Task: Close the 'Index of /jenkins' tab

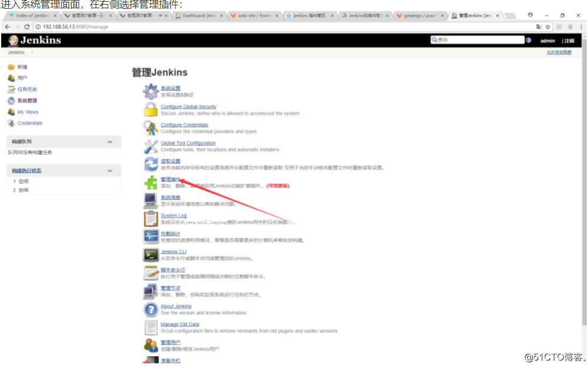Action: click(x=55, y=16)
